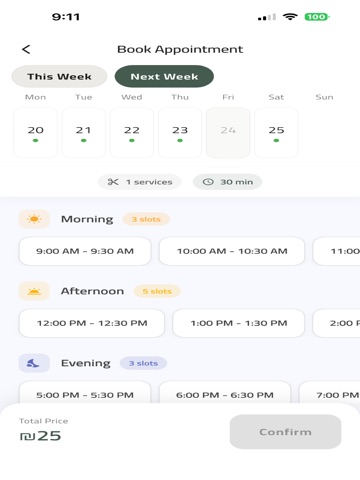Tap the battery indicator in status bar
Screen dimensions: 360x480
click(317, 17)
